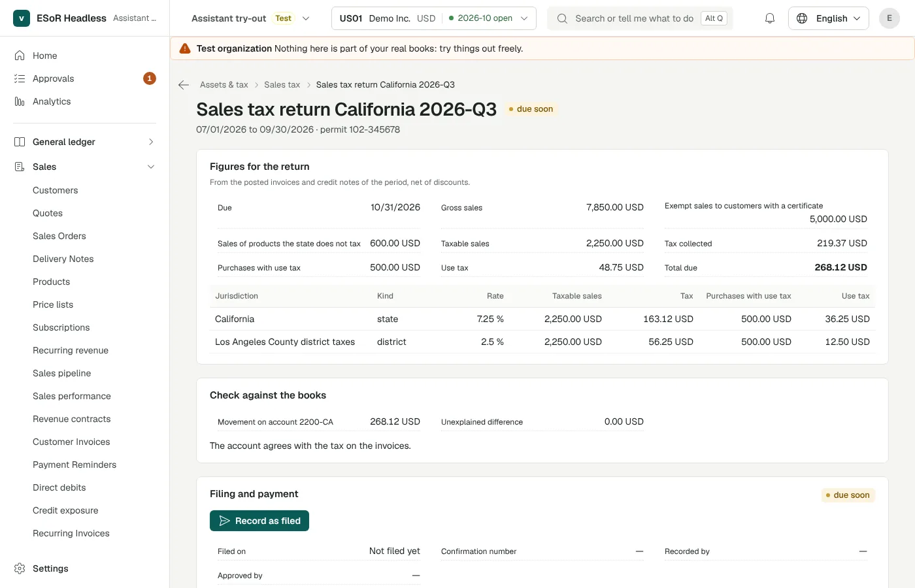Follow the Sales tax breadcrumb link
This screenshot has height=588, width=915.
point(282,85)
